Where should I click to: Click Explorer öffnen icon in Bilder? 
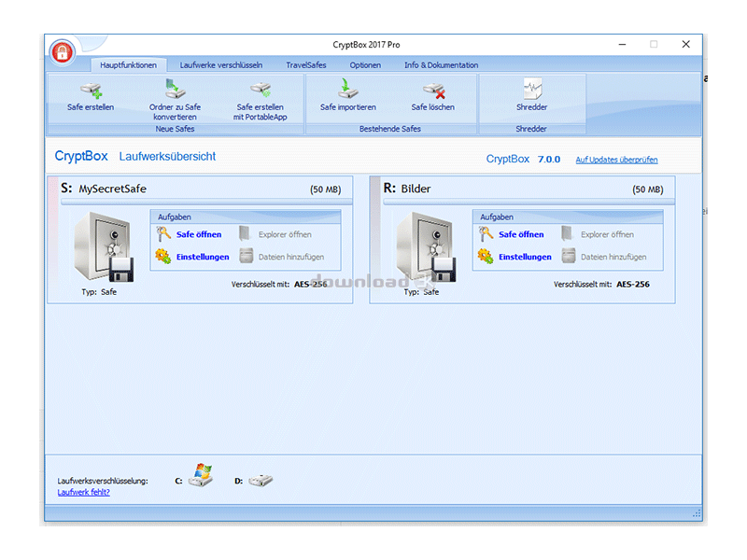(x=567, y=234)
